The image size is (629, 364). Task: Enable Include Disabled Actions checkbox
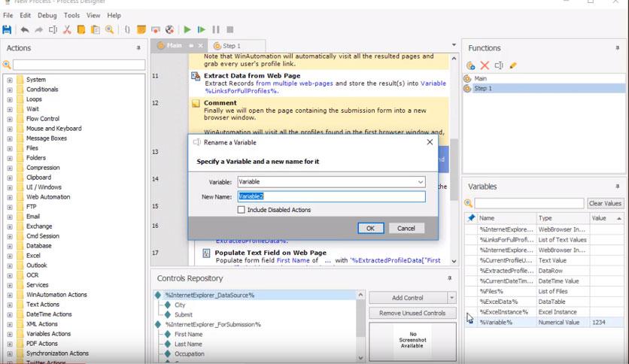[241, 210]
